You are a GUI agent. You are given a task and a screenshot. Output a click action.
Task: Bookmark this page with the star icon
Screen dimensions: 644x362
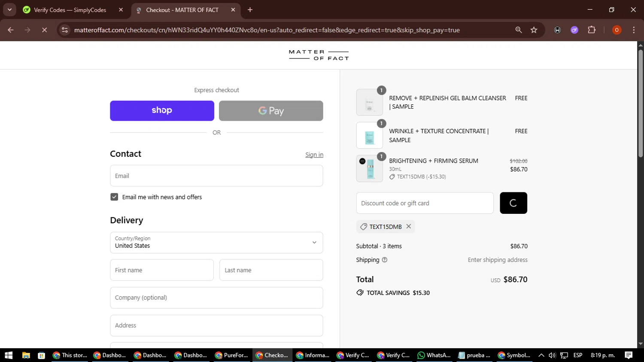(534, 30)
